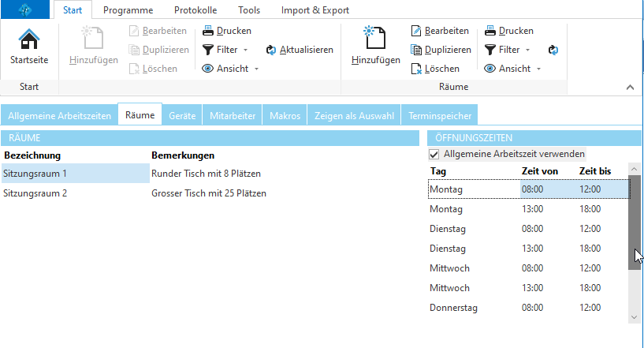Click the scrollbar down arrow in Öffnungszeiten
Screen dimensions: 644x348
[634, 317]
